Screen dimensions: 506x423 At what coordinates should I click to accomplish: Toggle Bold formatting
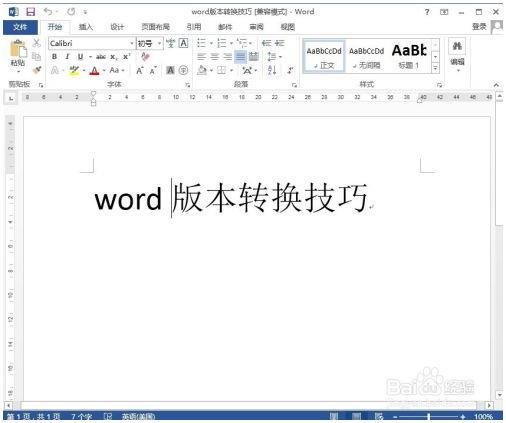[54, 57]
